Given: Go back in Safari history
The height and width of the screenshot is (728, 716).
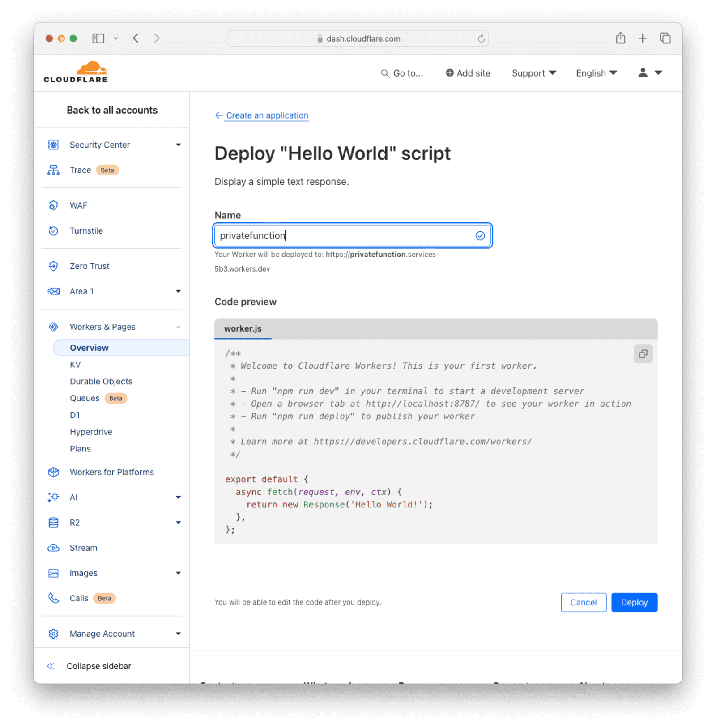Looking at the screenshot, I should point(136,38).
